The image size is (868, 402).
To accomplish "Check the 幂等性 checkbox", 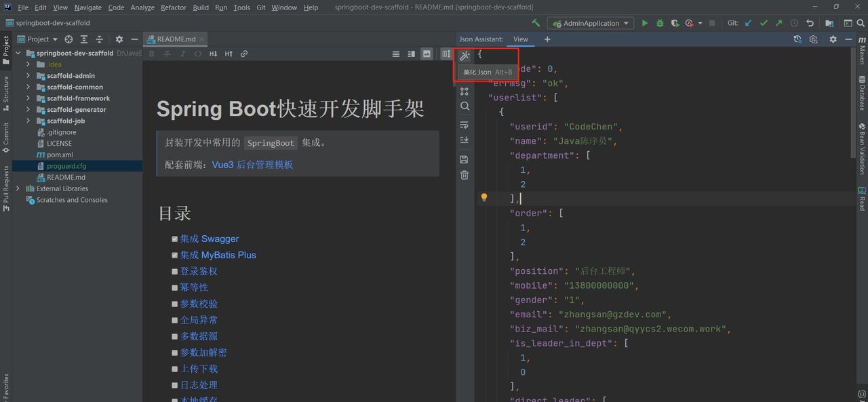I will [174, 287].
